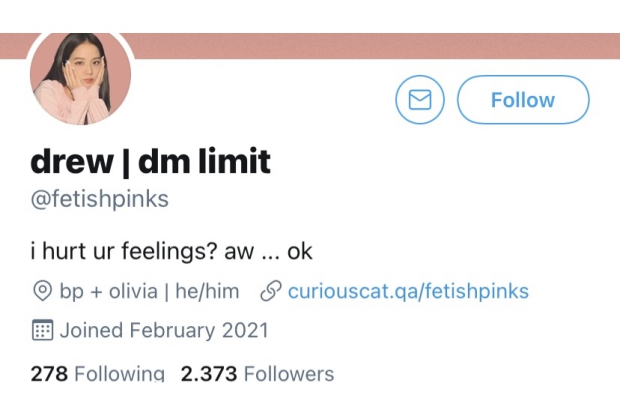620x413 pixels.
Task: Click the @fetishpinks username handle
Action: (99, 199)
